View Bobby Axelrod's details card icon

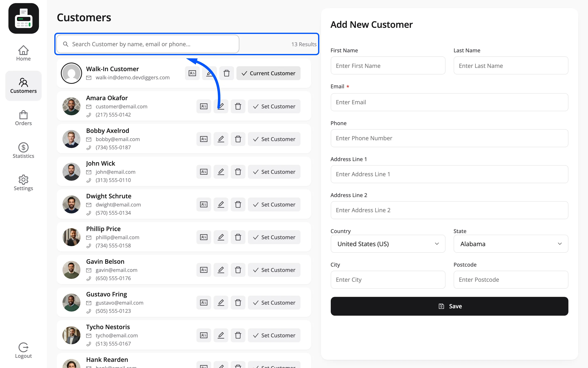coord(204,139)
